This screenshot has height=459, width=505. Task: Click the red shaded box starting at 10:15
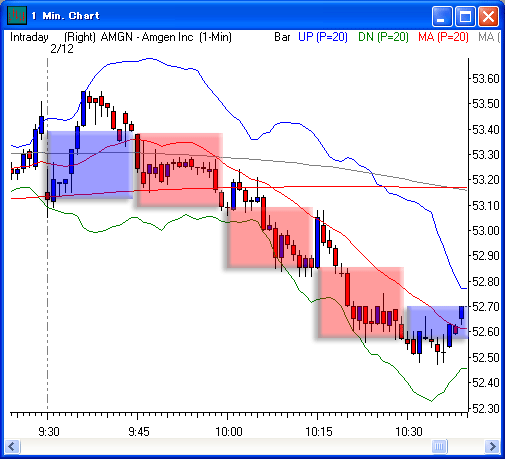(361, 302)
